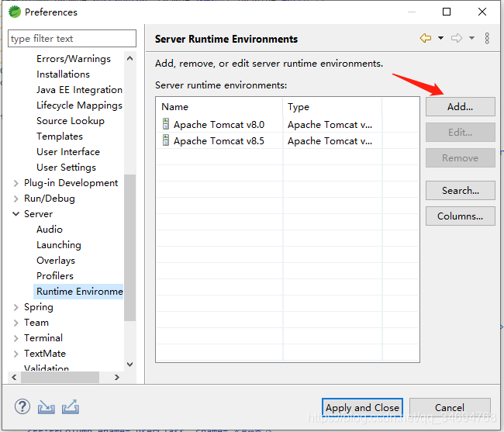Viewport: 504px width, 432px height.
Task: Click the forward navigation arrow icon
Action: point(457,38)
